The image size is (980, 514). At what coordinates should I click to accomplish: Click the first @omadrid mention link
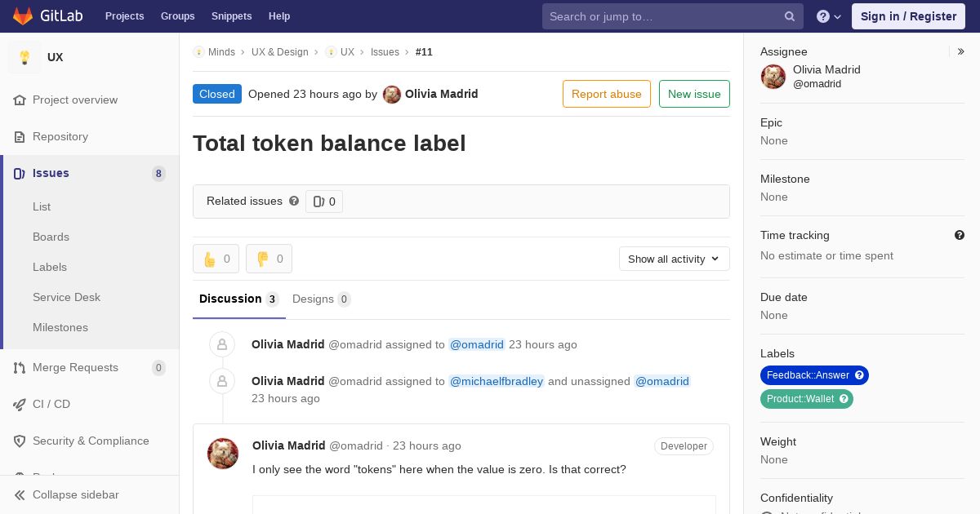coord(477,344)
